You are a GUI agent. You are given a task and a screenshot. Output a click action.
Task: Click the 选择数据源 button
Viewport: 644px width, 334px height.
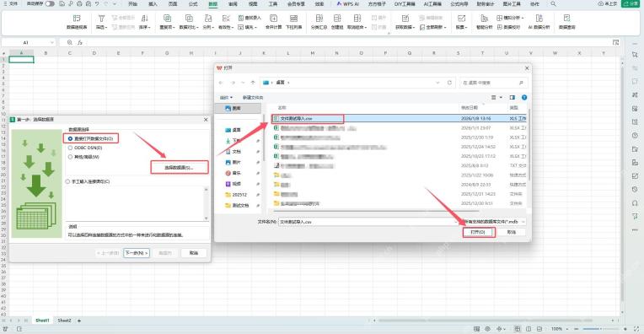180,168
